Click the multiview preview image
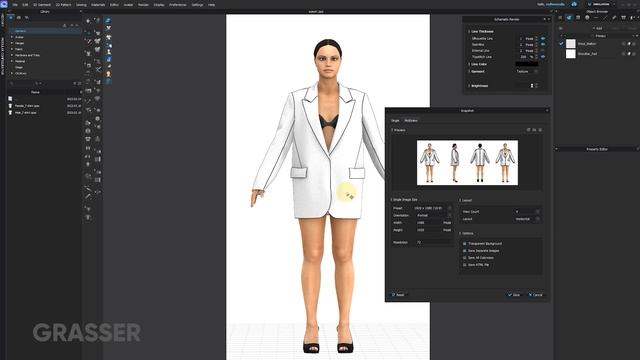Image resolution: width=640 pixels, height=360 pixels. [467, 162]
